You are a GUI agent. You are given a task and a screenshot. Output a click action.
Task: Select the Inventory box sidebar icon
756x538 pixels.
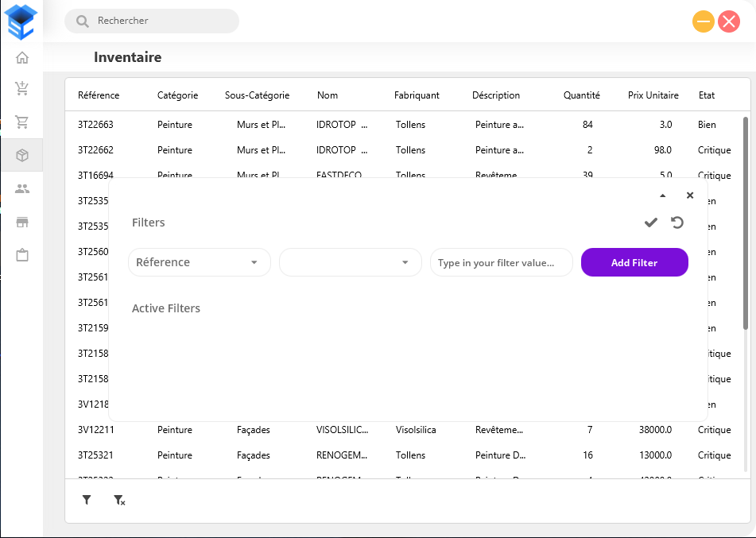[22, 156]
